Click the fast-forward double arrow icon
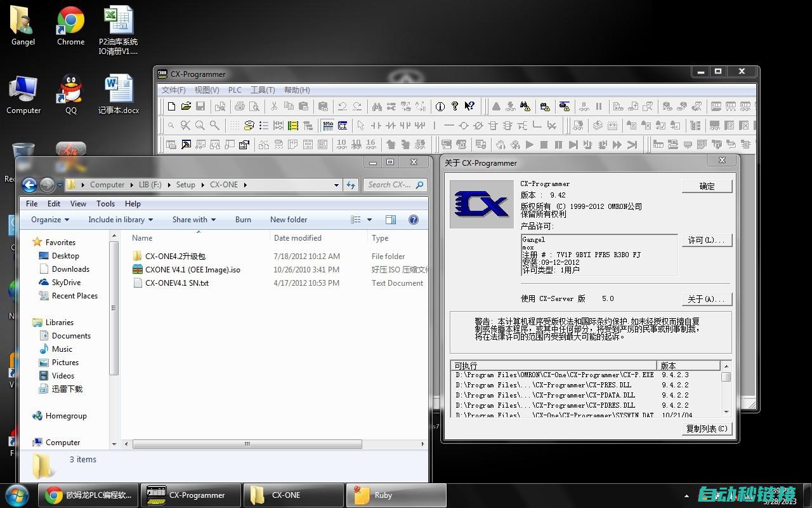 pos(617,145)
